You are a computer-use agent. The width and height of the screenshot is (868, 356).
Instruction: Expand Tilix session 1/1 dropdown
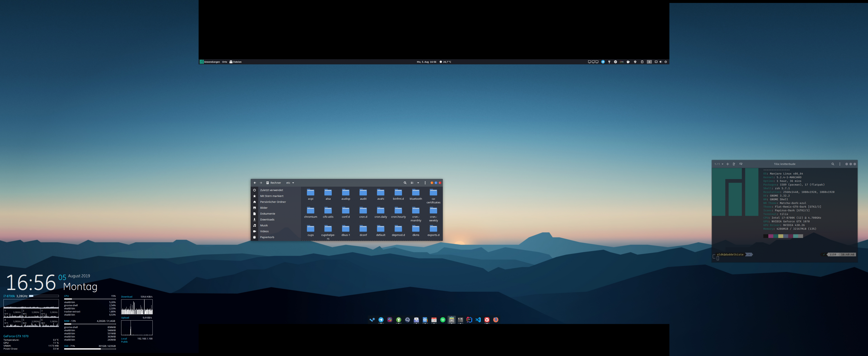pyautogui.click(x=722, y=164)
